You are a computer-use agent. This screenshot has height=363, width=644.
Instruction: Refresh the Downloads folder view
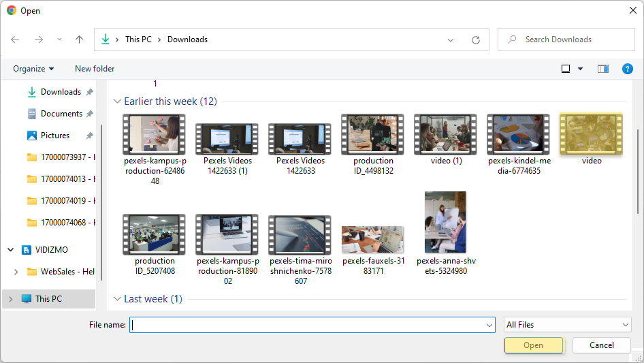[x=476, y=40]
